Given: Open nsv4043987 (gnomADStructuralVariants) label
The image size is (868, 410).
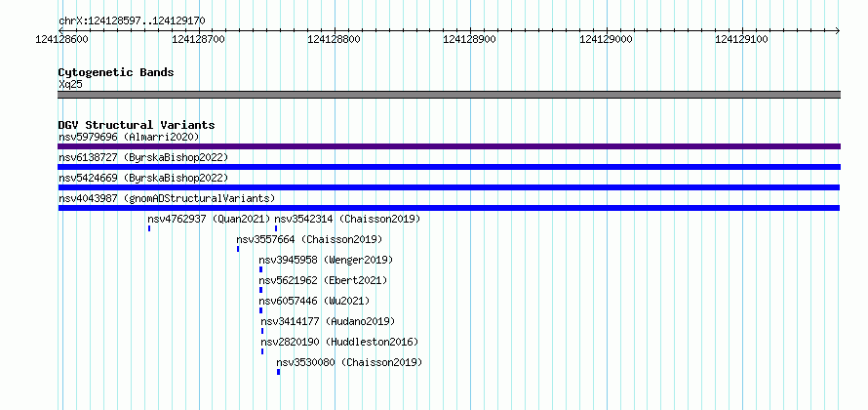Looking at the screenshot, I should click(167, 198).
